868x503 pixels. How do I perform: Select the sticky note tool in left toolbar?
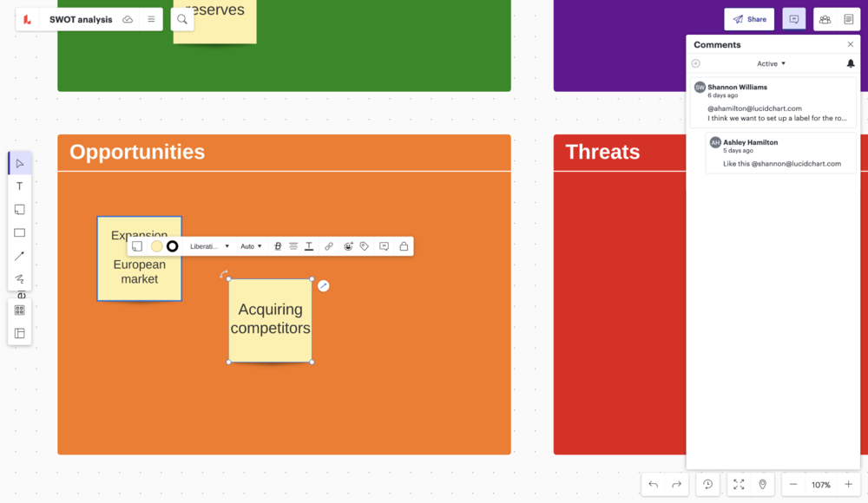(x=19, y=210)
